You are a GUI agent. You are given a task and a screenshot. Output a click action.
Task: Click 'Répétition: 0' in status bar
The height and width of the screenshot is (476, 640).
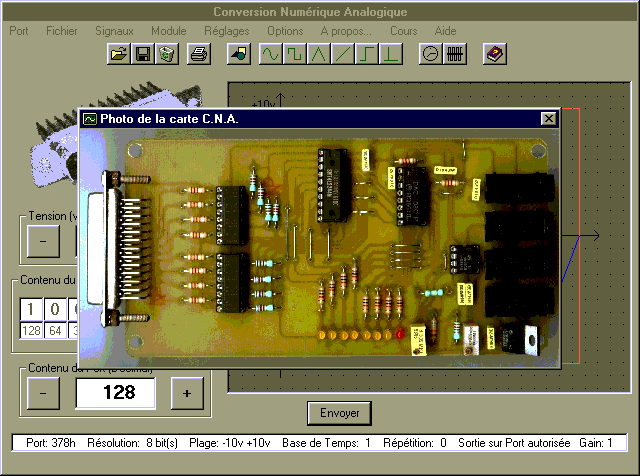[x=415, y=443]
